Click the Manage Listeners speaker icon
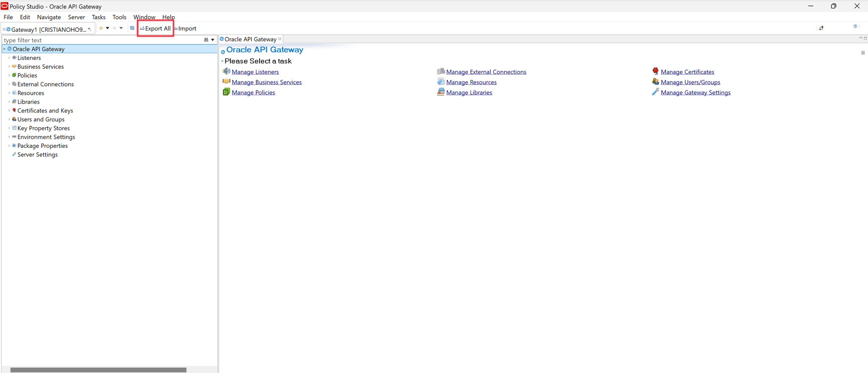The width and height of the screenshot is (868, 373). (226, 71)
